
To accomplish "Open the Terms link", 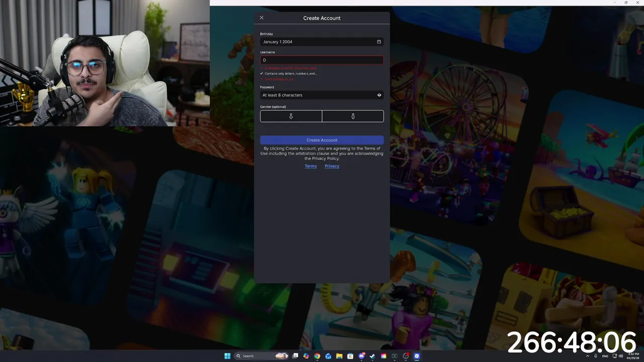I will pos(310,166).
